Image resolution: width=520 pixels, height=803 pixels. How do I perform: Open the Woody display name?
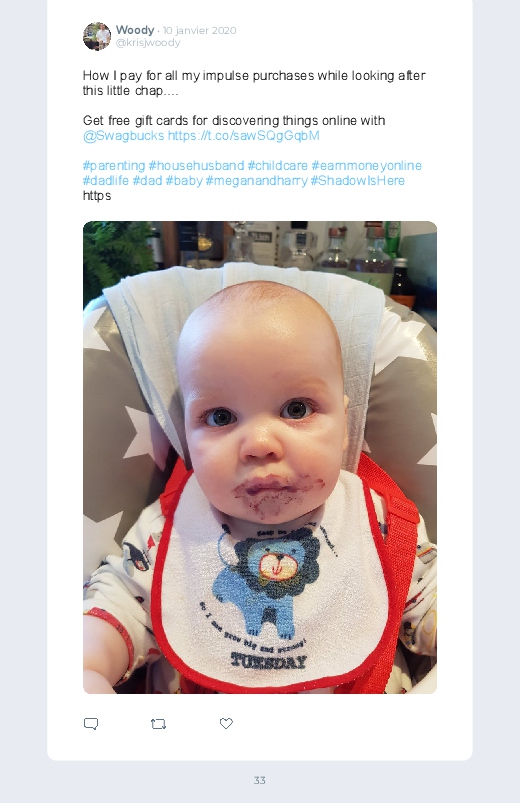click(x=135, y=30)
